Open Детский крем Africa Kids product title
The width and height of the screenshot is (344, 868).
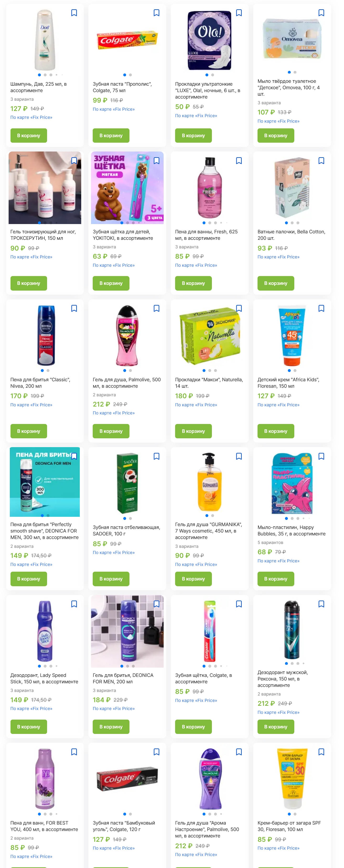pyautogui.click(x=288, y=383)
